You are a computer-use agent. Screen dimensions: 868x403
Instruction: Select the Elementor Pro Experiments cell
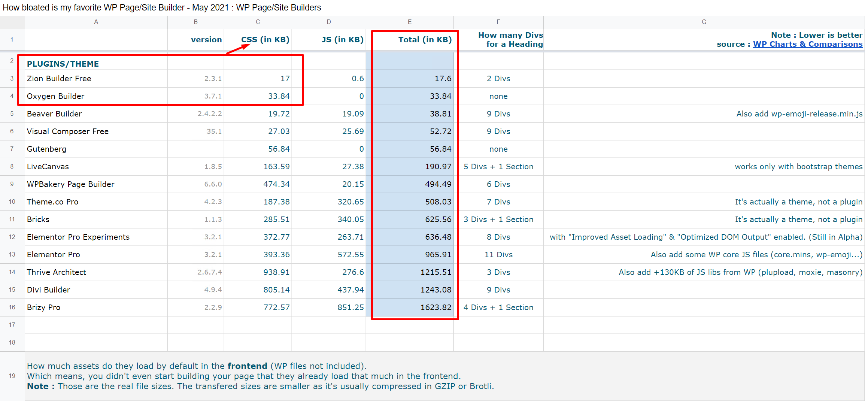[x=96, y=237]
